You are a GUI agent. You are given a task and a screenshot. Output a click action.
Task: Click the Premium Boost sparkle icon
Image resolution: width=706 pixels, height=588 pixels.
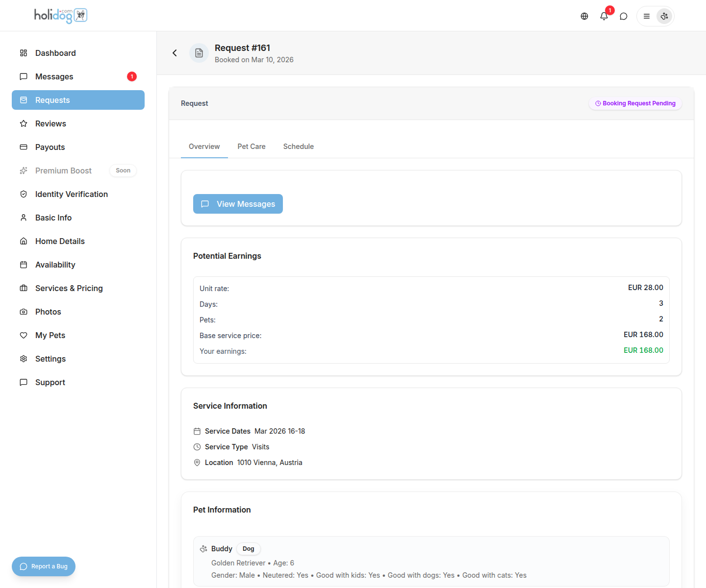tap(24, 171)
